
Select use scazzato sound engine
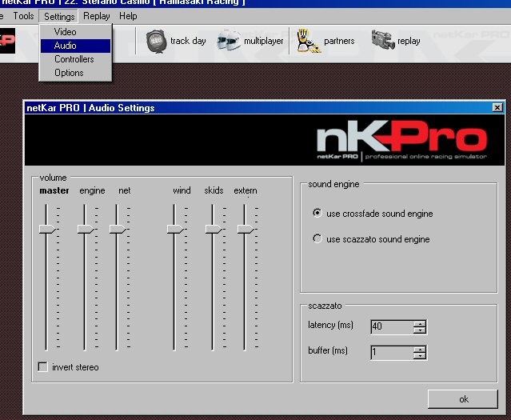pos(317,238)
